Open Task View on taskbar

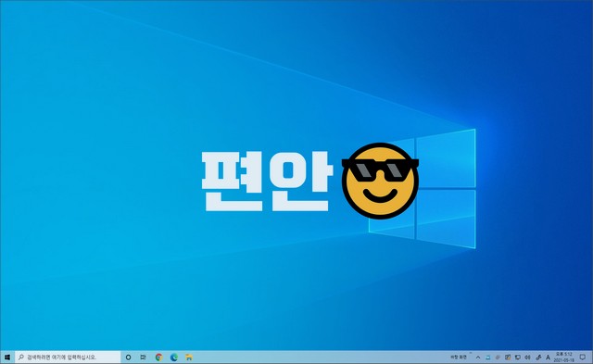[143, 358]
